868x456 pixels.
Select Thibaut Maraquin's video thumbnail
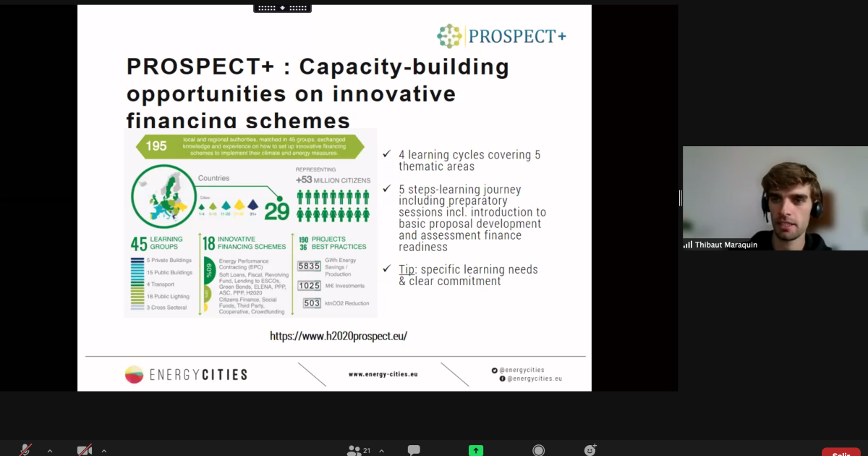coord(775,198)
